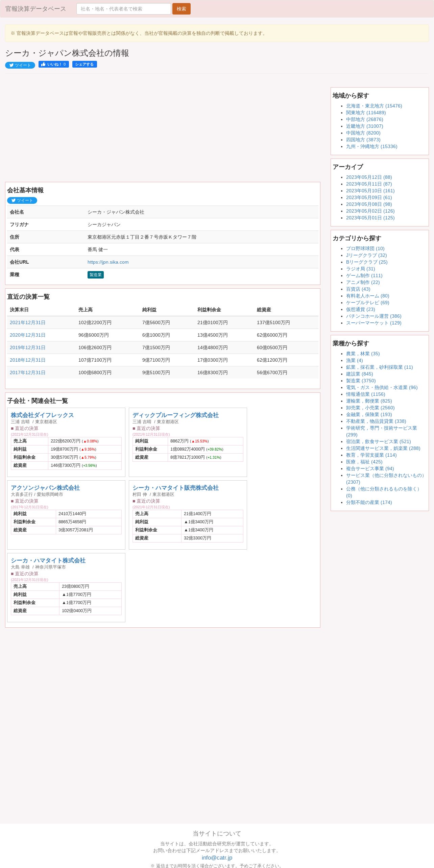
Task: Open 株式会社ダイフレックス subsidiary page
Action: click(x=42, y=415)
